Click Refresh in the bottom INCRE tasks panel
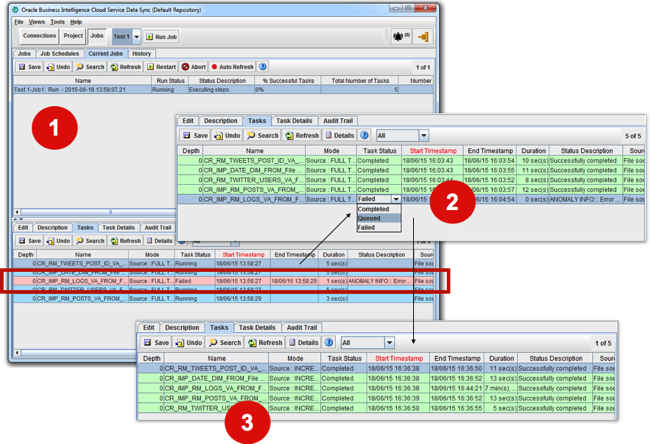 coord(265,343)
